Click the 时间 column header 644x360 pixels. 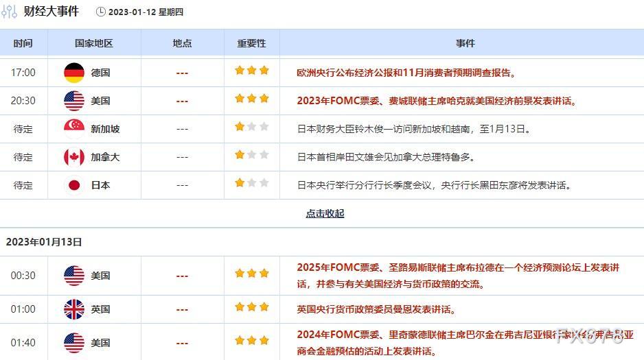pos(23,43)
